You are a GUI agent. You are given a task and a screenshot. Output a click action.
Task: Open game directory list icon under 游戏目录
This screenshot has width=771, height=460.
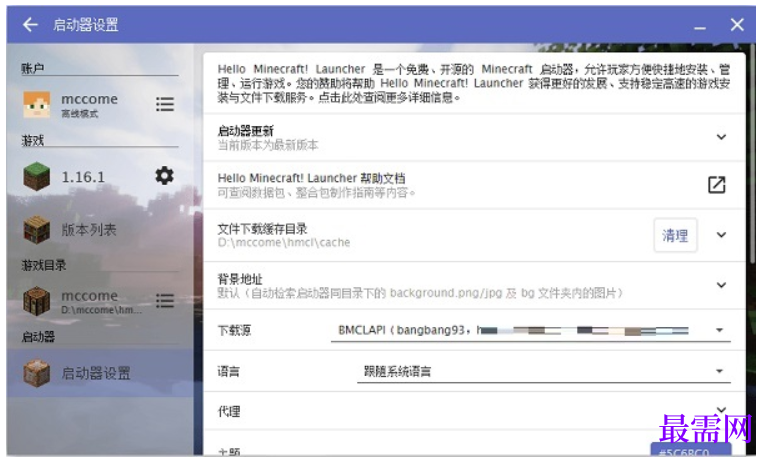pyautogui.click(x=165, y=300)
